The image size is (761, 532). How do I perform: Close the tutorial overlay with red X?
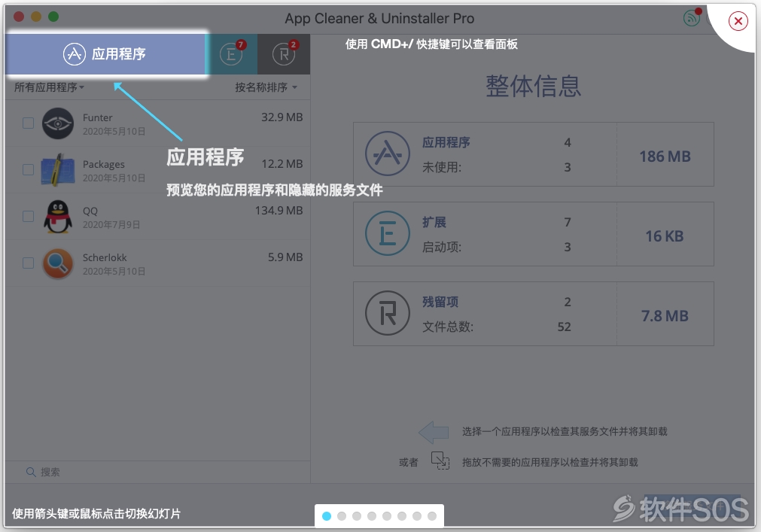tap(738, 21)
